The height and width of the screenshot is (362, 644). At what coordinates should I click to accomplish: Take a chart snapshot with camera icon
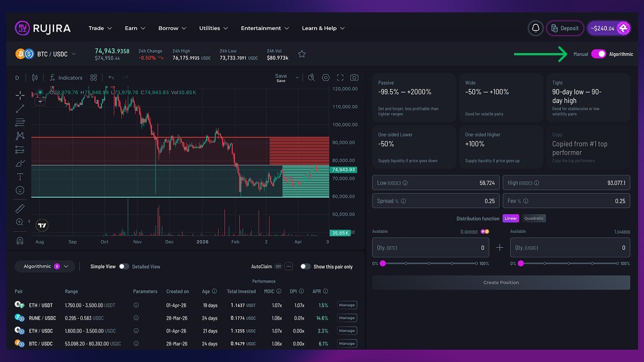pyautogui.click(x=354, y=78)
